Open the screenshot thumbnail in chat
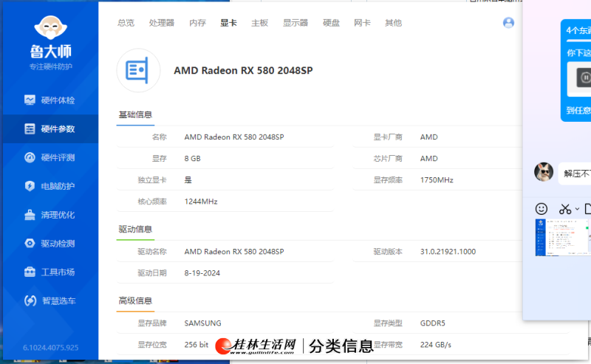 click(x=563, y=238)
